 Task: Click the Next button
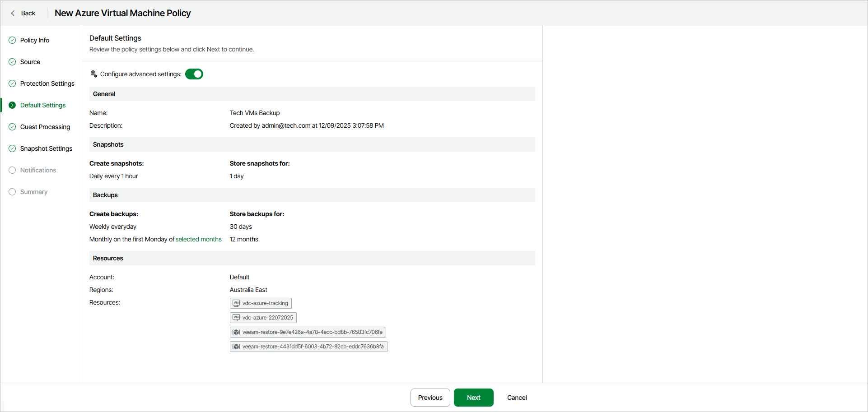[x=473, y=398]
